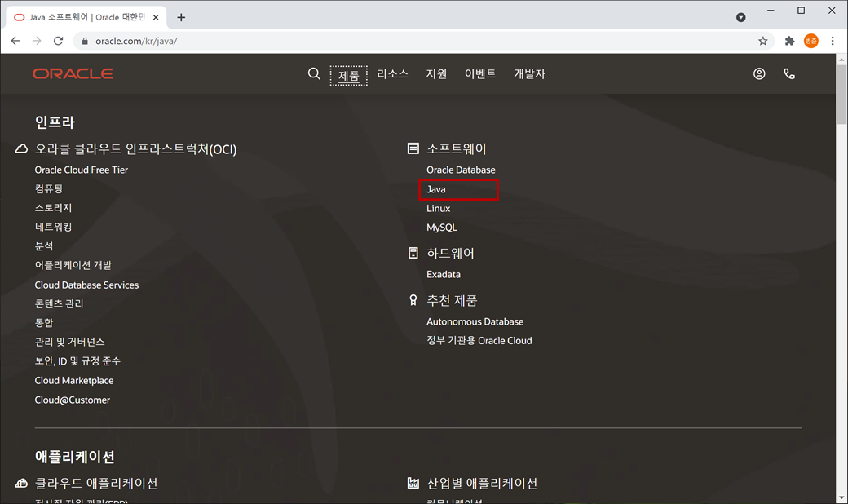Open the 리소스 menu

(393, 73)
